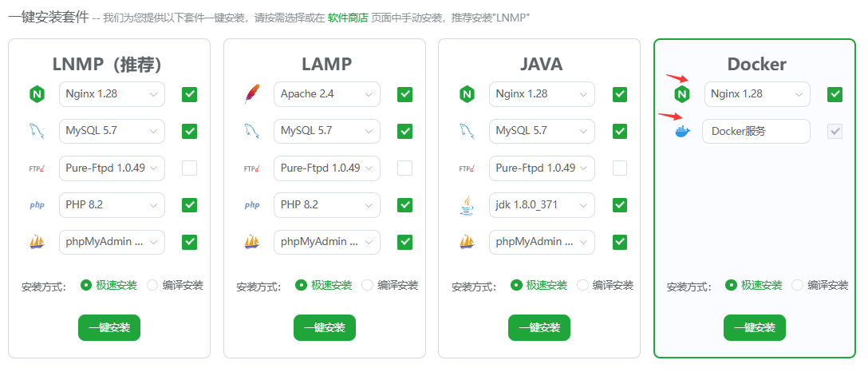Image resolution: width=868 pixels, height=372 pixels.
Task: Click the Nginx icon in LNMP panel
Action: [37, 94]
